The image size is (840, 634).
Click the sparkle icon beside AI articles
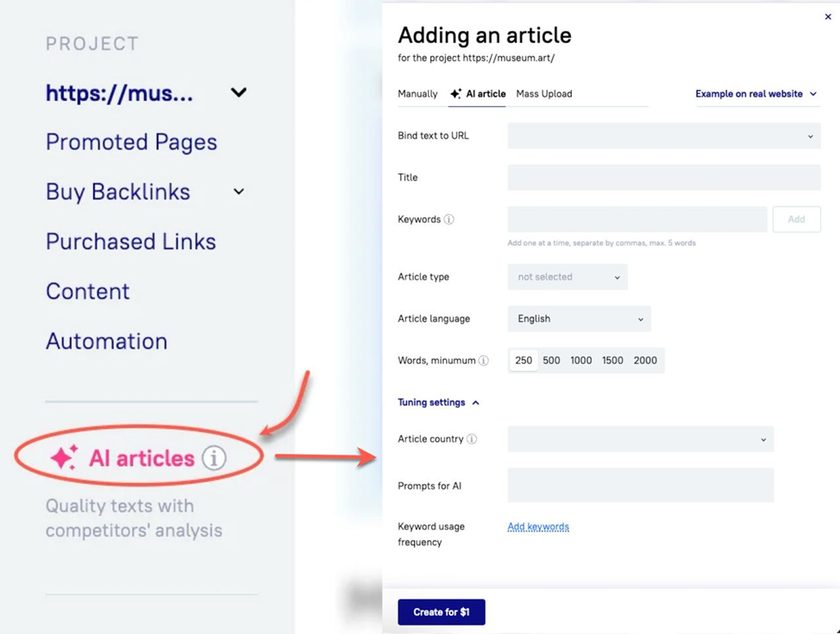(x=64, y=458)
